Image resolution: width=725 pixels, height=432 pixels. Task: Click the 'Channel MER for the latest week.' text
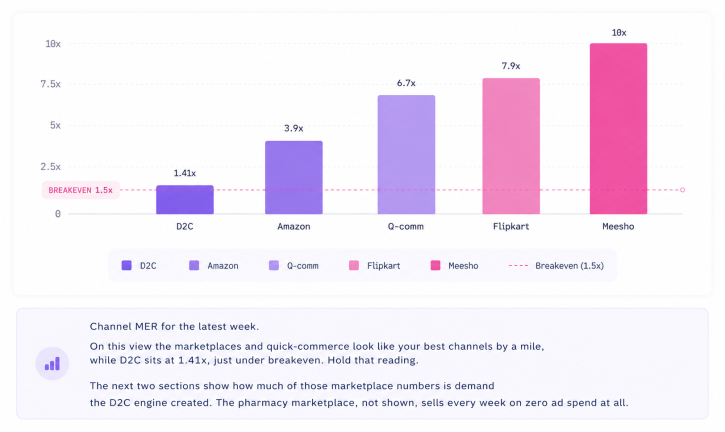point(174,327)
